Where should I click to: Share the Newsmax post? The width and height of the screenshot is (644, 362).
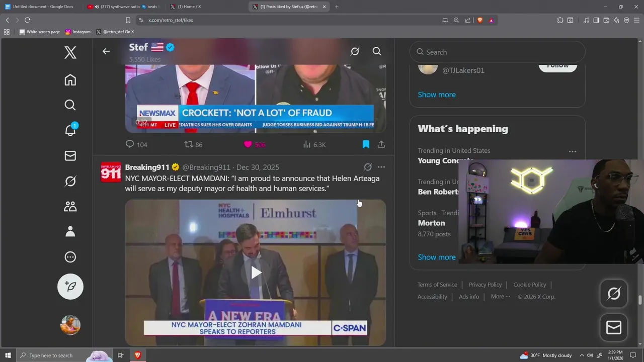click(x=381, y=144)
